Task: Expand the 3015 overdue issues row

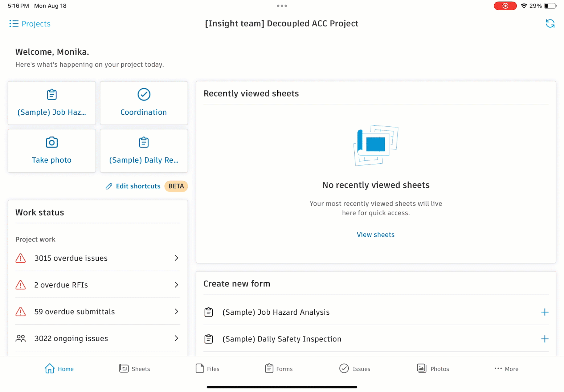Action: pyautogui.click(x=98, y=258)
